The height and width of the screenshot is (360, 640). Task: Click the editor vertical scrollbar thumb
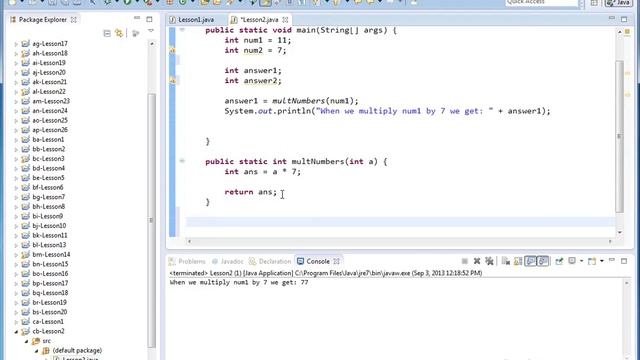pos(620,137)
